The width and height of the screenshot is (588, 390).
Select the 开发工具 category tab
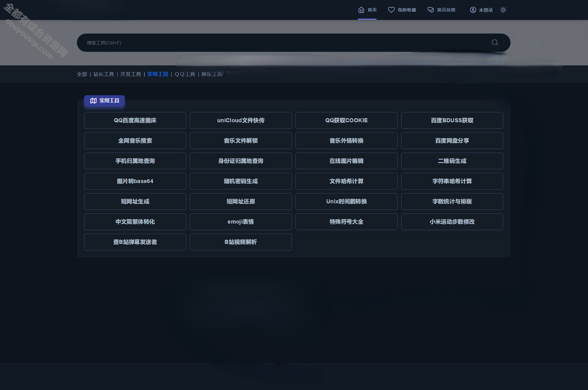point(131,74)
